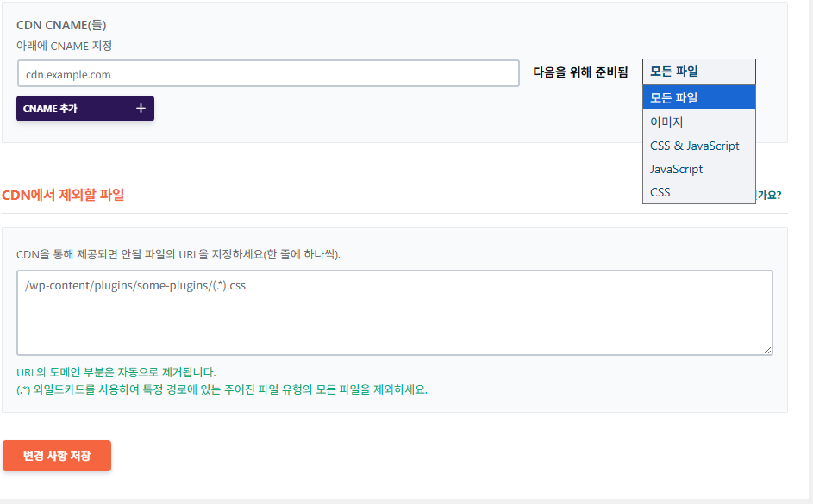Click the "아래에 CNAME 지정" helper text
This screenshot has height=504, width=813.
[x=65, y=46]
